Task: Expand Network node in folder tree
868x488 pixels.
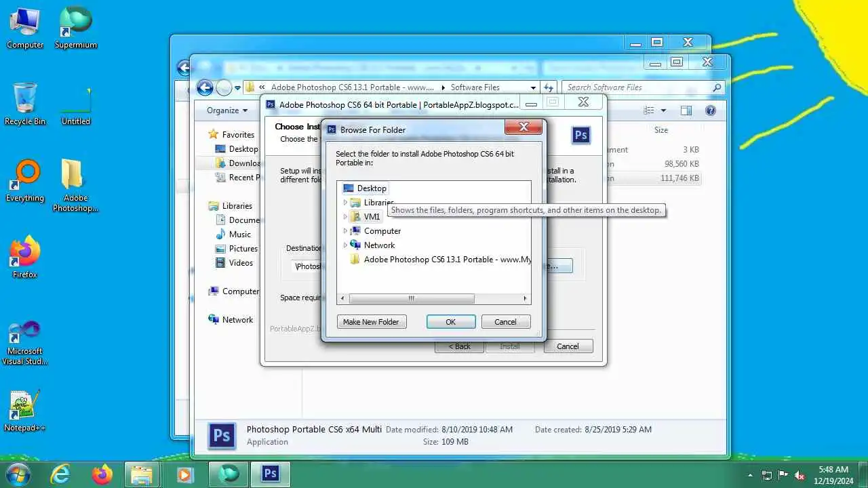Action: tap(345, 245)
